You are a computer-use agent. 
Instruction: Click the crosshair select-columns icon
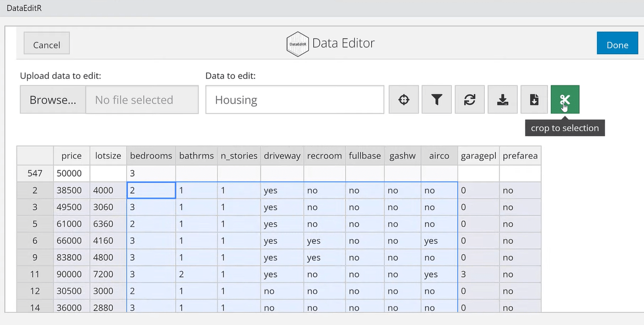point(404,100)
